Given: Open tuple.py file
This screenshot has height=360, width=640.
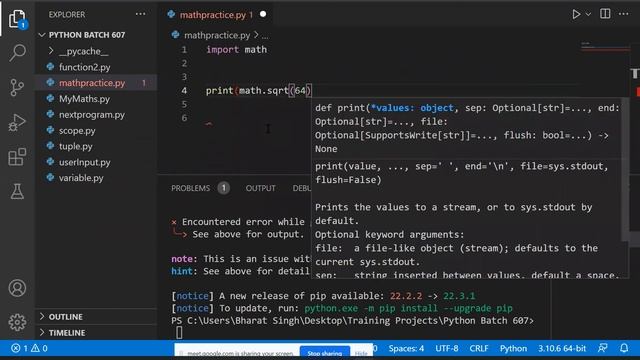Looking at the screenshot, I should [76, 146].
